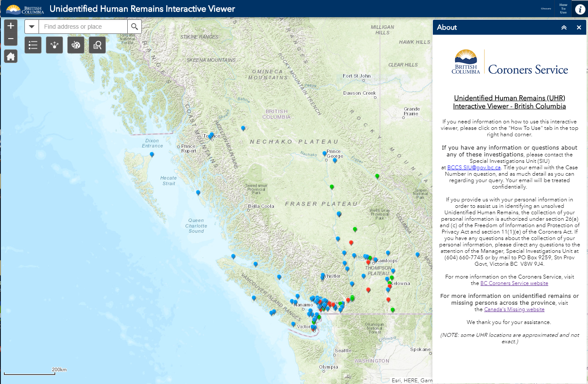Open the attribute query tool

coord(97,45)
